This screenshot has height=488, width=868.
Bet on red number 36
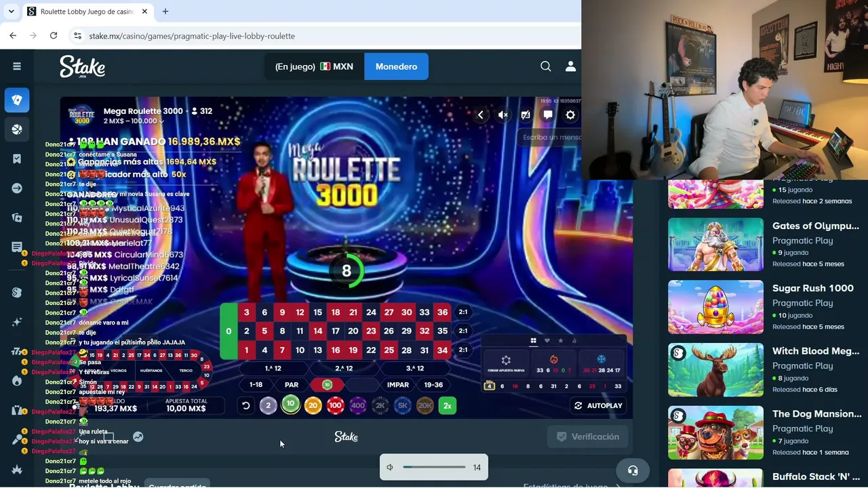442,312
